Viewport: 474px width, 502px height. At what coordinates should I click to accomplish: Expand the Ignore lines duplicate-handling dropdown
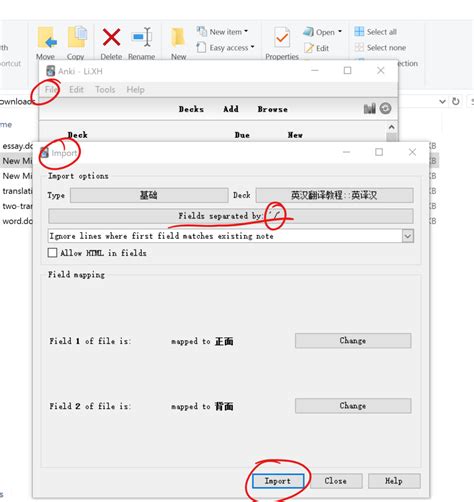407,236
